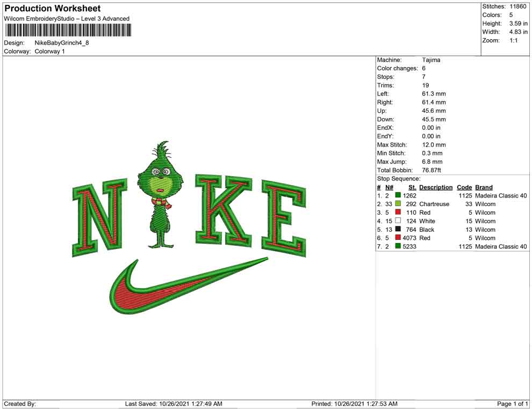Click the 'Created By:' footer label

point(20,404)
